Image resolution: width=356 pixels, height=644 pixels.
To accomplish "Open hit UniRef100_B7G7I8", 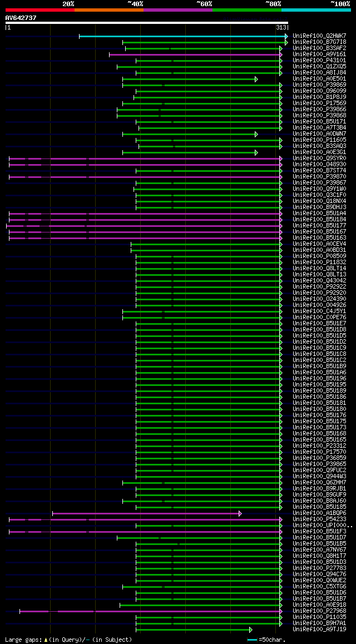I will [319, 42].
